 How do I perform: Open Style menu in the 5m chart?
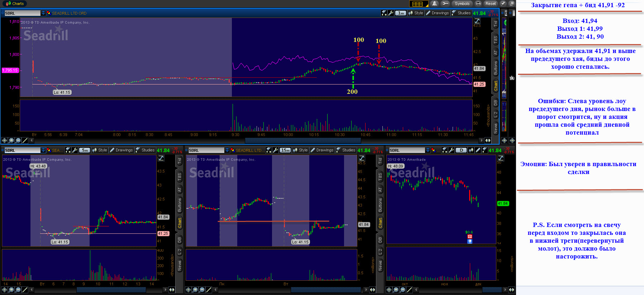(100, 150)
